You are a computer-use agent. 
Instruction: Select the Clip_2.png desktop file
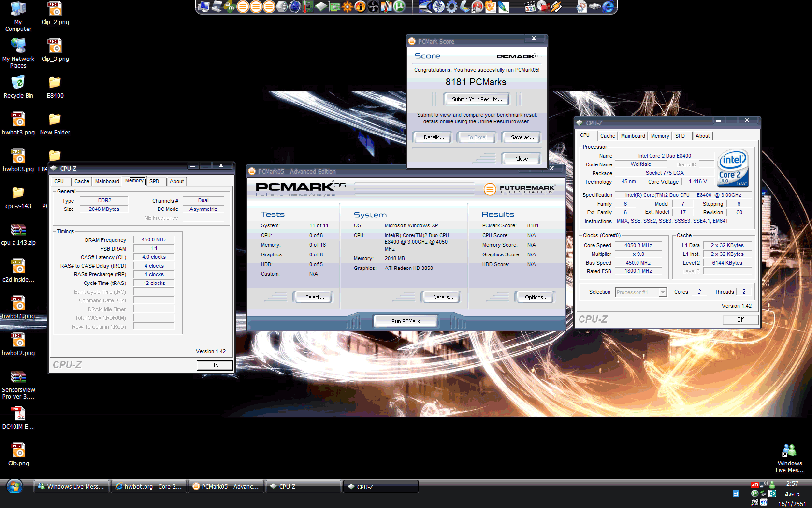tap(55, 14)
